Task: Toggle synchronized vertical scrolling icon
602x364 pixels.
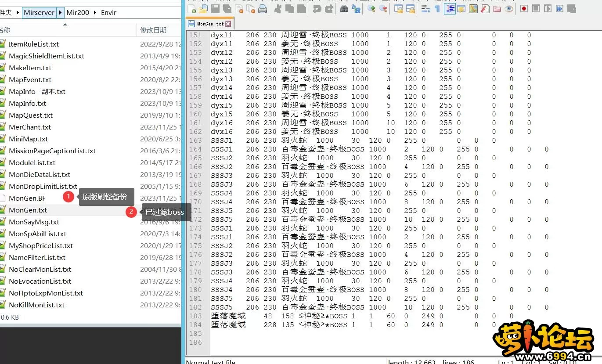Action: point(399,8)
